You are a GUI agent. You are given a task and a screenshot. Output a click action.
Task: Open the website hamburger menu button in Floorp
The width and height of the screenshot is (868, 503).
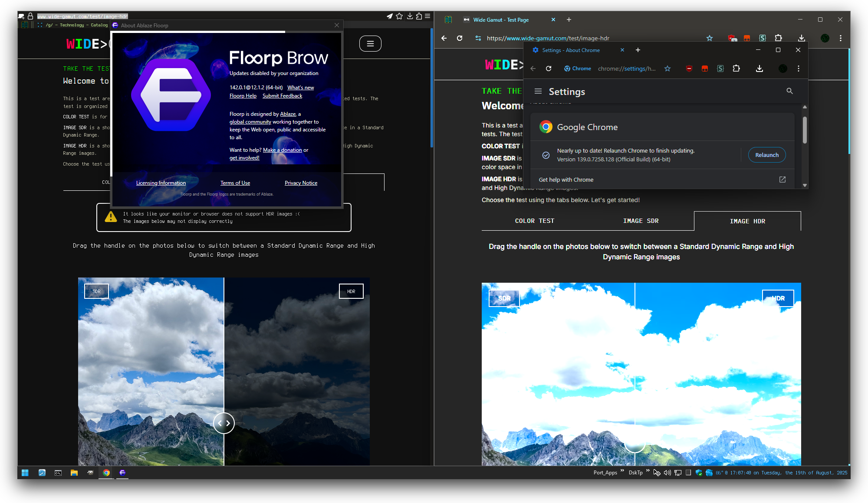(370, 43)
